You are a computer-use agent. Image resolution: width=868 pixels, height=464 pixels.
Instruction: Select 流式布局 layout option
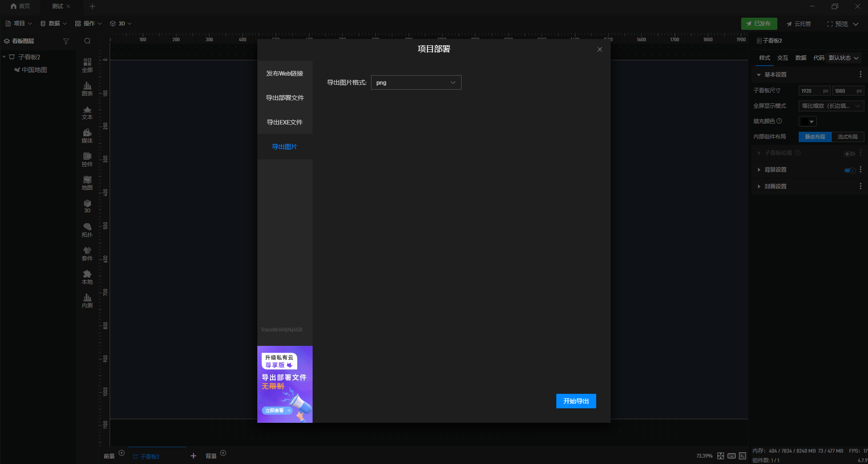pos(848,137)
